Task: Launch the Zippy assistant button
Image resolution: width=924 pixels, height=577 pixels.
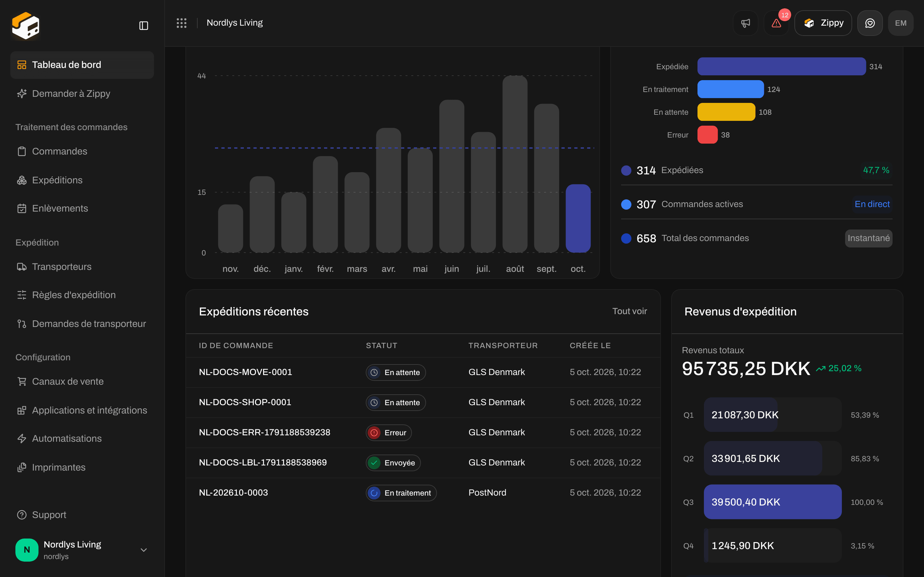Action: click(x=823, y=23)
